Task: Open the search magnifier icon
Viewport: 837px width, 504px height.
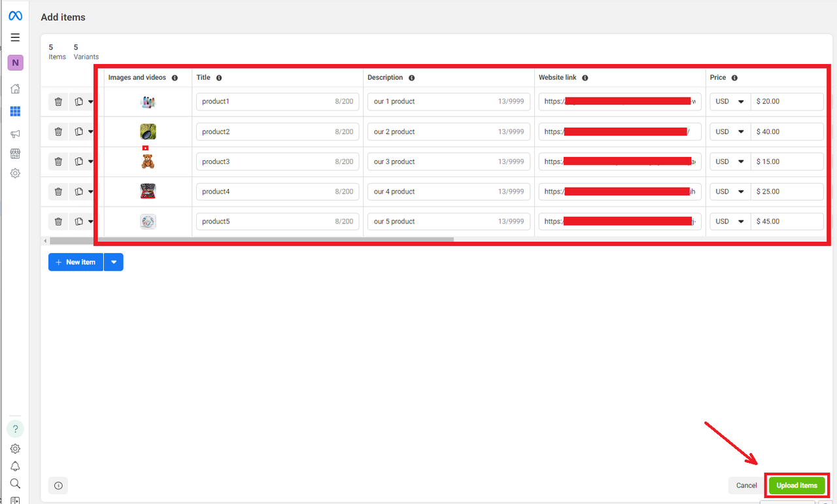Action: [15, 484]
